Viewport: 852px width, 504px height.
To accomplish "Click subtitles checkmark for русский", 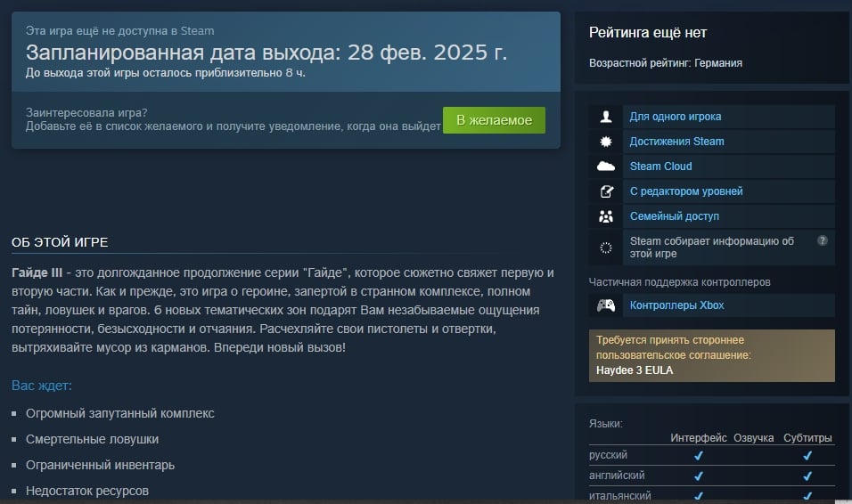I will pos(807,456).
